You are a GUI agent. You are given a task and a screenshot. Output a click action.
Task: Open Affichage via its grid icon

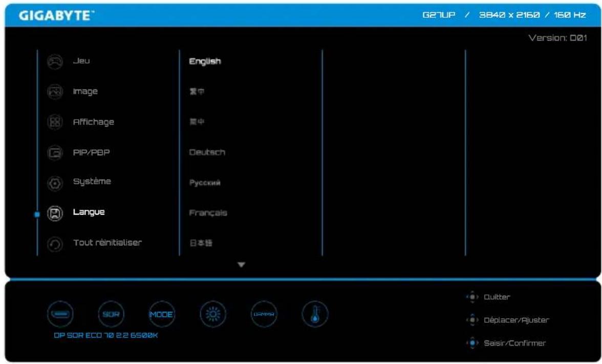tap(55, 122)
